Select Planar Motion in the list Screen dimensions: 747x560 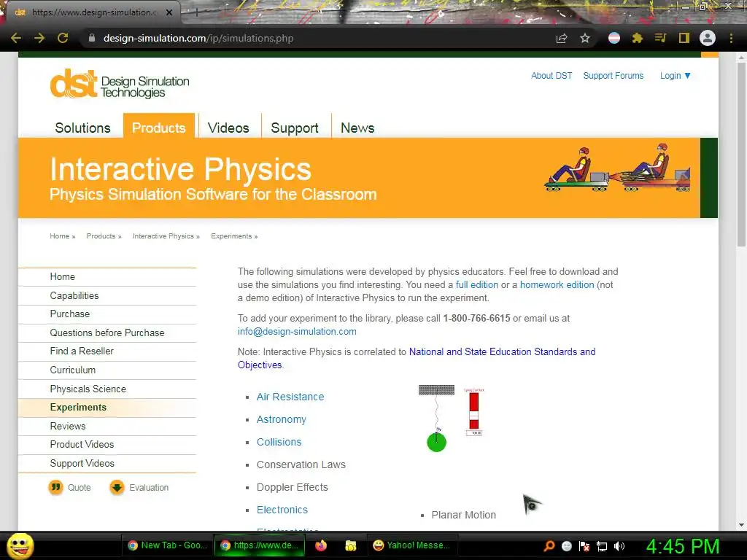click(463, 515)
